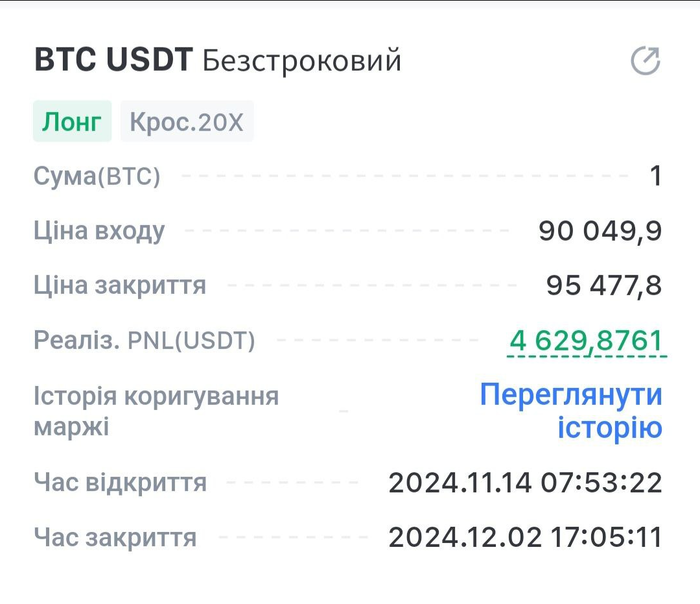
Task: Click the Сума(BTC) label
Action: [97, 177]
